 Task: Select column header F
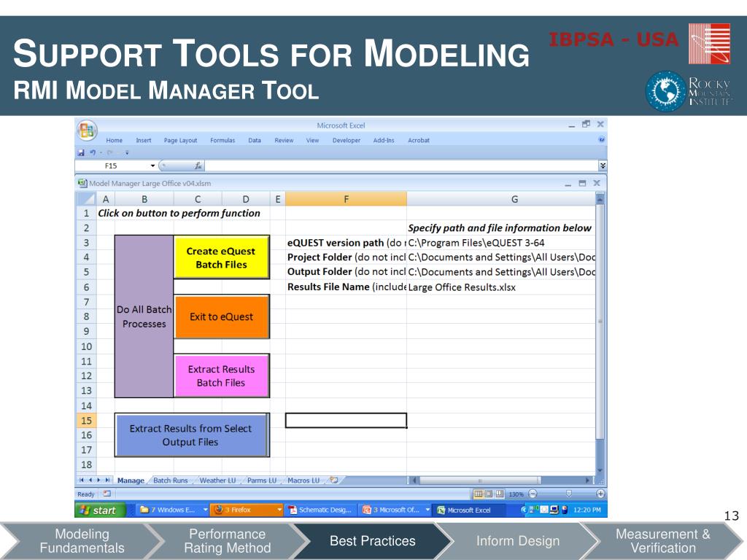pyautogui.click(x=346, y=199)
